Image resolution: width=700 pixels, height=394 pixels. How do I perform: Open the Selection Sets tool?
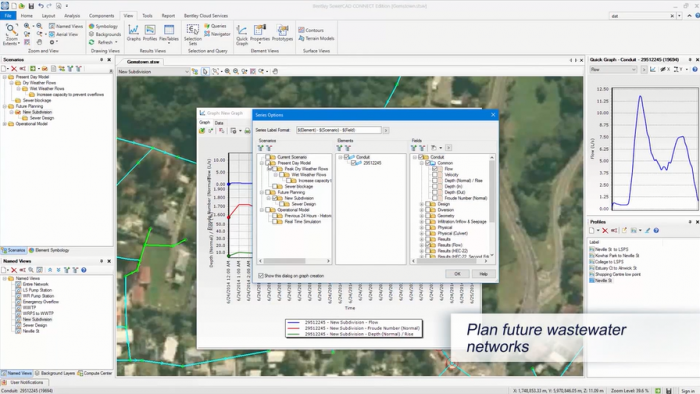click(193, 34)
